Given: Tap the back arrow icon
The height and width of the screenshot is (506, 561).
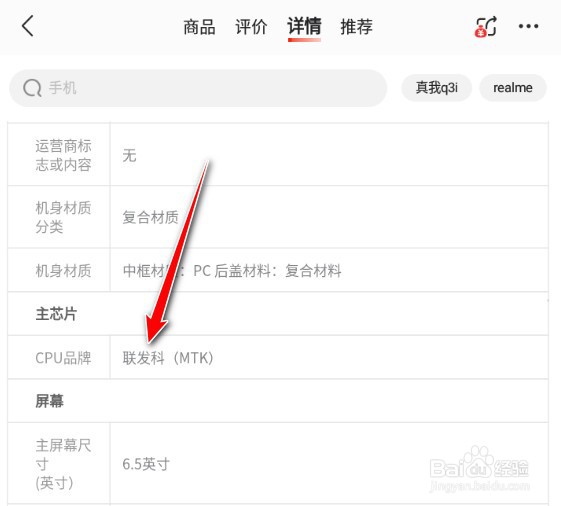Looking at the screenshot, I should tap(28, 26).
